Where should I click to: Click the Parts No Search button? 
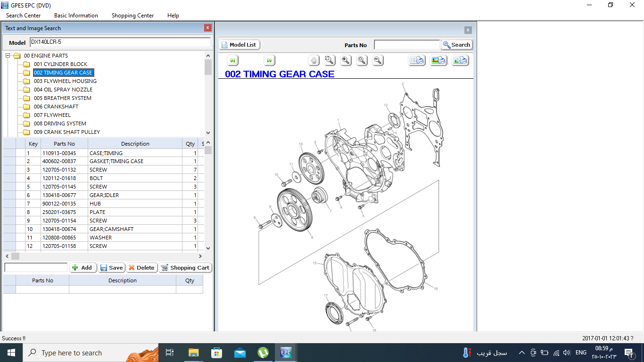coord(457,45)
